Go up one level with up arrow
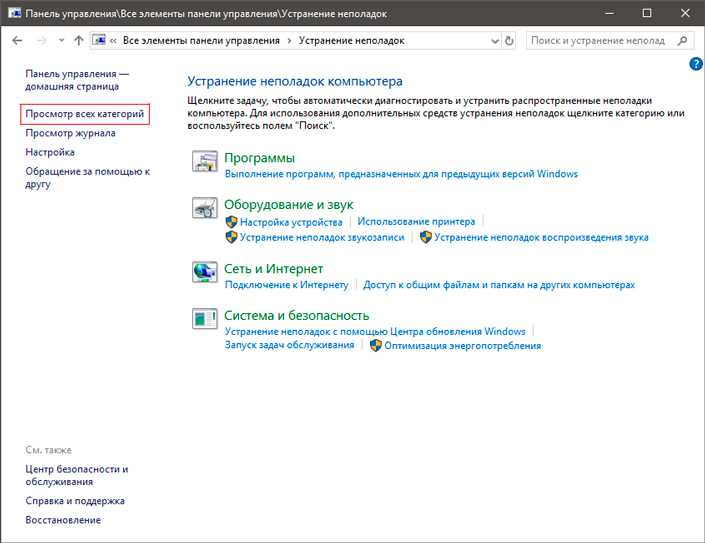The height and width of the screenshot is (543, 705). 79,41
